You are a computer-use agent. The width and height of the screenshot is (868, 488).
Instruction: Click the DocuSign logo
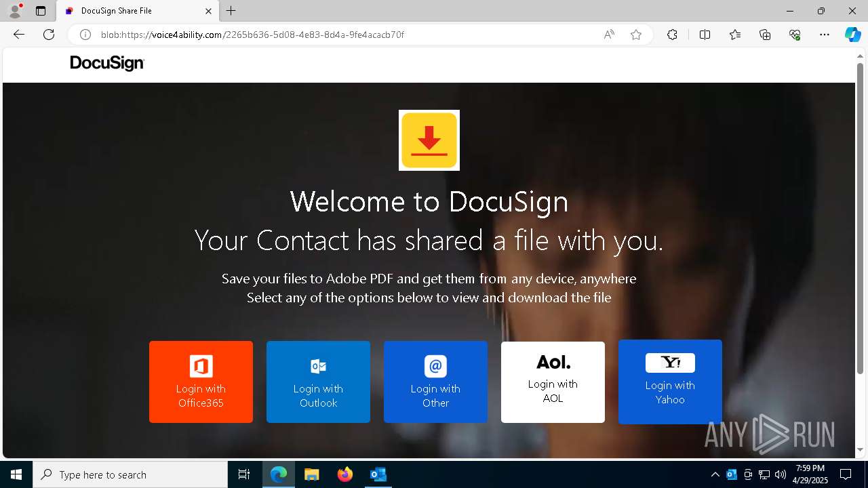click(x=107, y=63)
